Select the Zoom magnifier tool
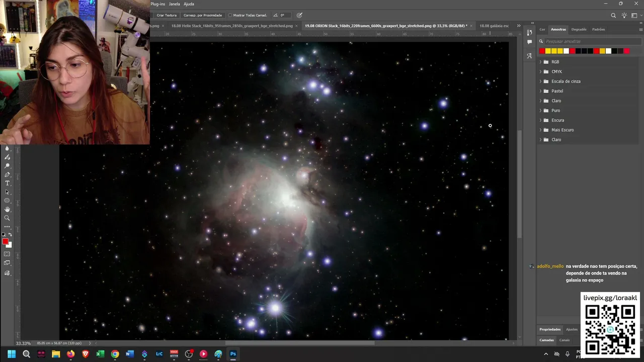The height and width of the screenshot is (362, 644). tap(7, 218)
